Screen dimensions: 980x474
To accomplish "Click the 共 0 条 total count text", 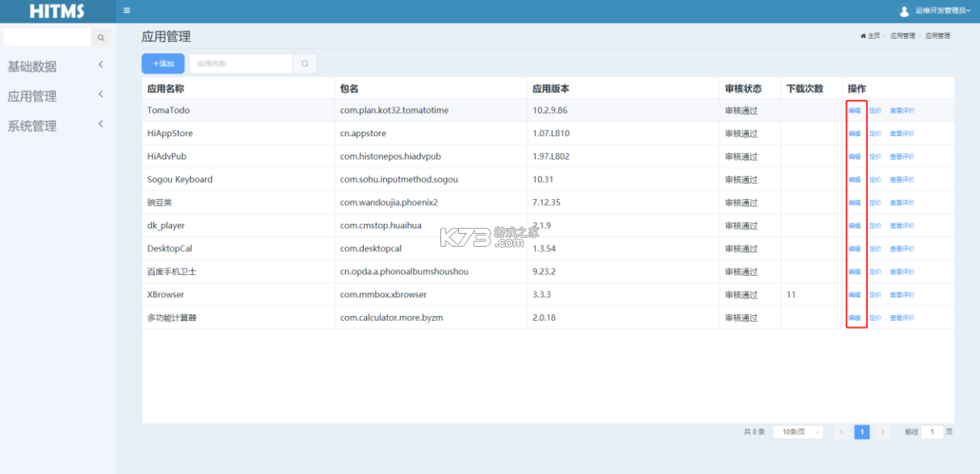I will click(754, 432).
